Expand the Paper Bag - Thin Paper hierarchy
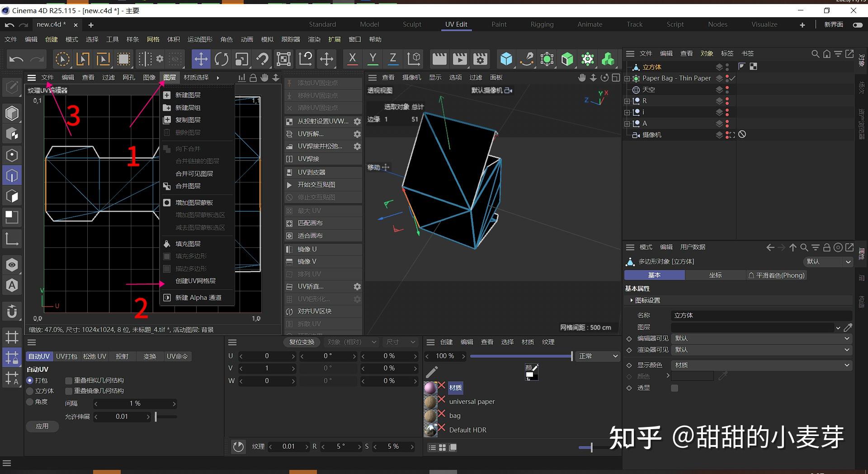 (627, 78)
